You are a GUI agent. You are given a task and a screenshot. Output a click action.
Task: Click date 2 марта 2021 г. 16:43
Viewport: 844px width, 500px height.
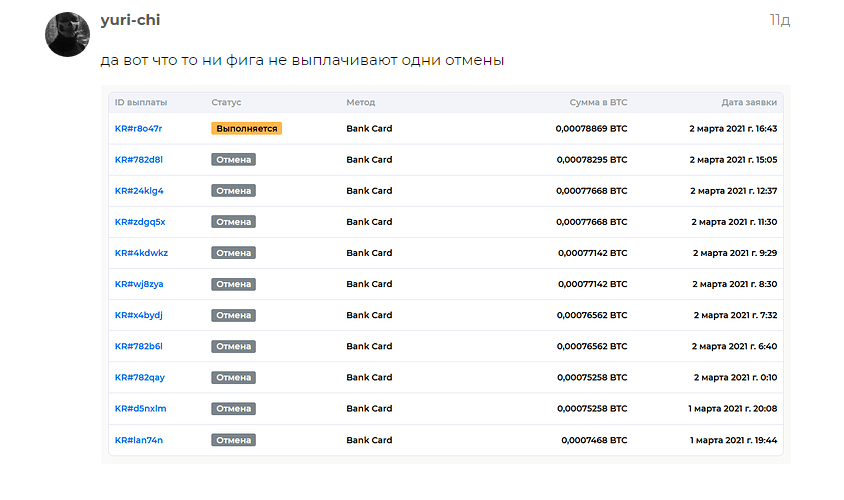(733, 129)
